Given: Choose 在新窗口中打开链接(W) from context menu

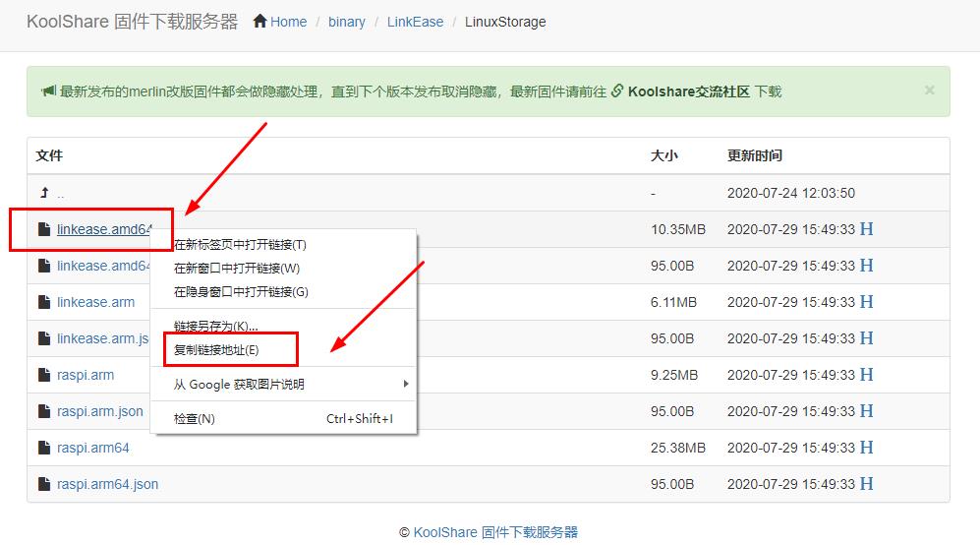Looking at the screenshot, I should point(284,268).
